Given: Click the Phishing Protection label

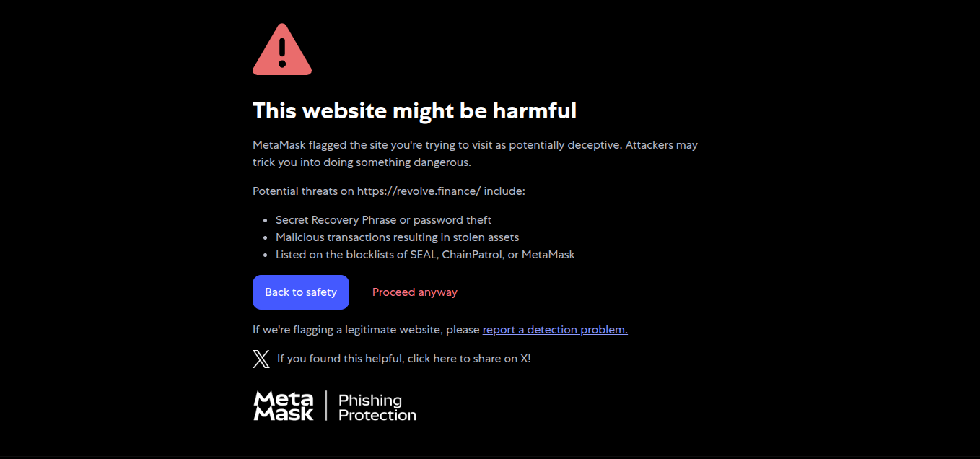Looking at the screenshot, I should (377, 408).
